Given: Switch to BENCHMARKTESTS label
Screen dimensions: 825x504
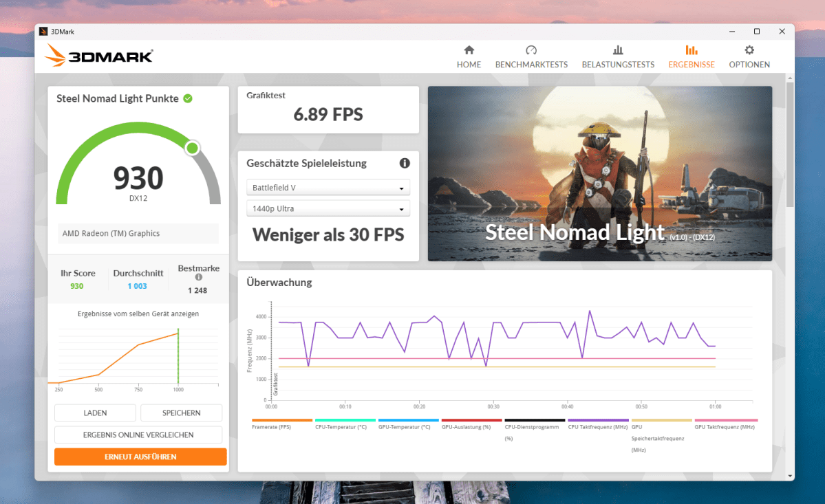Looking at the screenshot, I should tap(531, 65).
